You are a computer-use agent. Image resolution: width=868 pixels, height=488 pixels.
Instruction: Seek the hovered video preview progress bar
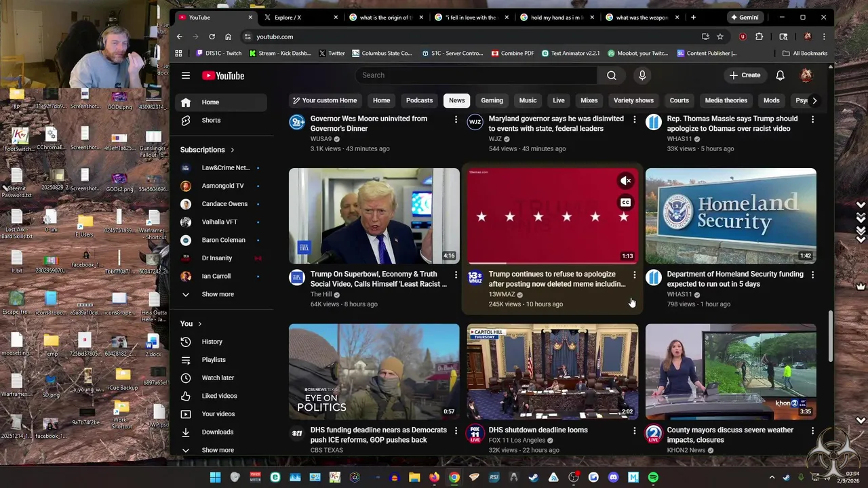(x=552, y=263)
